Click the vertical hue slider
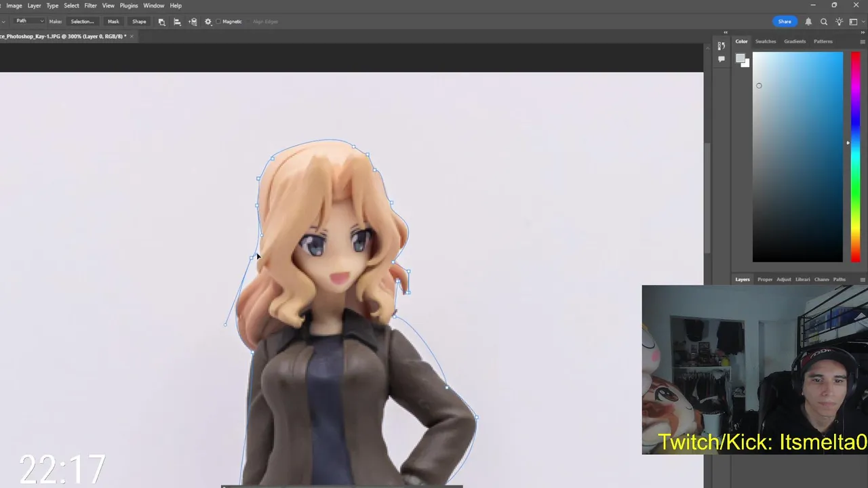Image resolution: width=868 pixels, height=488 pixels. (x=856, y=157)
